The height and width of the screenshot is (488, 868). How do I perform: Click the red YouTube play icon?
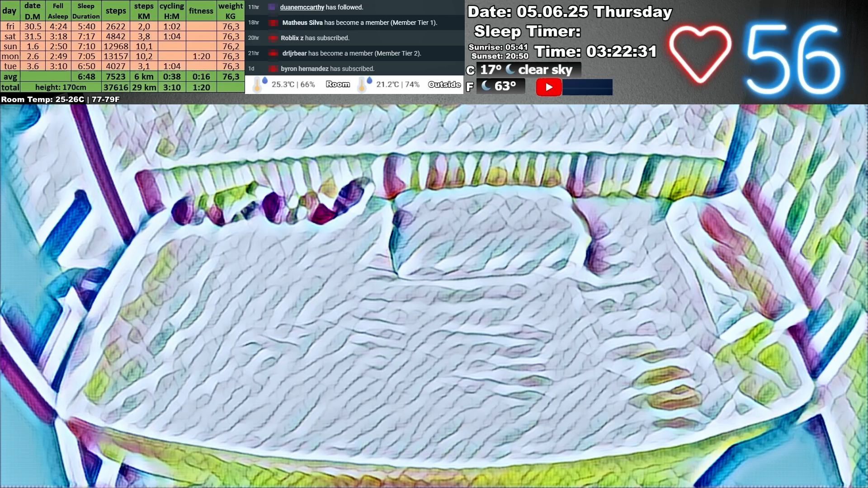coord(549,87)
